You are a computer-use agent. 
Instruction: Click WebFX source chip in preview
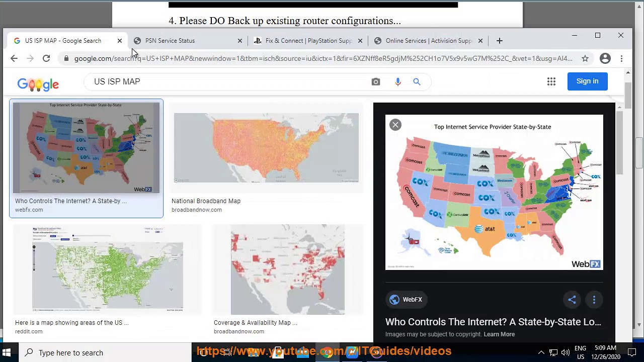click(x=406, y=300)
